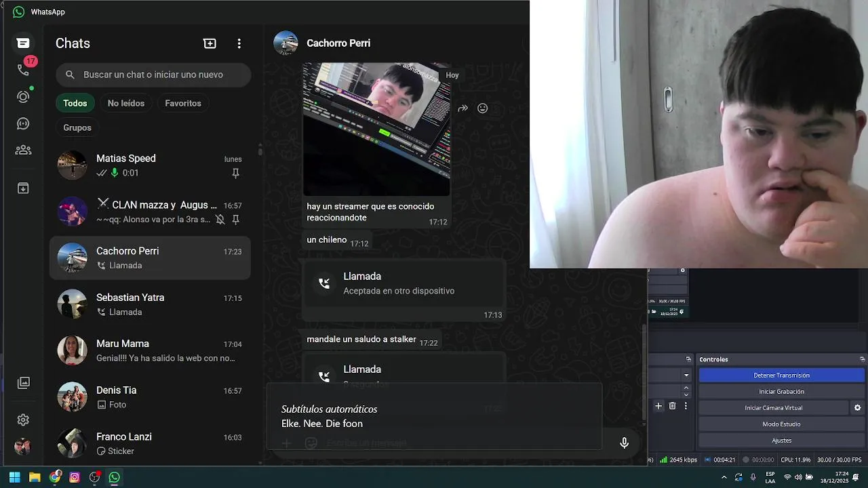This screenshot has width=868, height=488.
Task: Open the CLAN mazza y Augus group chat
Action: point(150,212)
